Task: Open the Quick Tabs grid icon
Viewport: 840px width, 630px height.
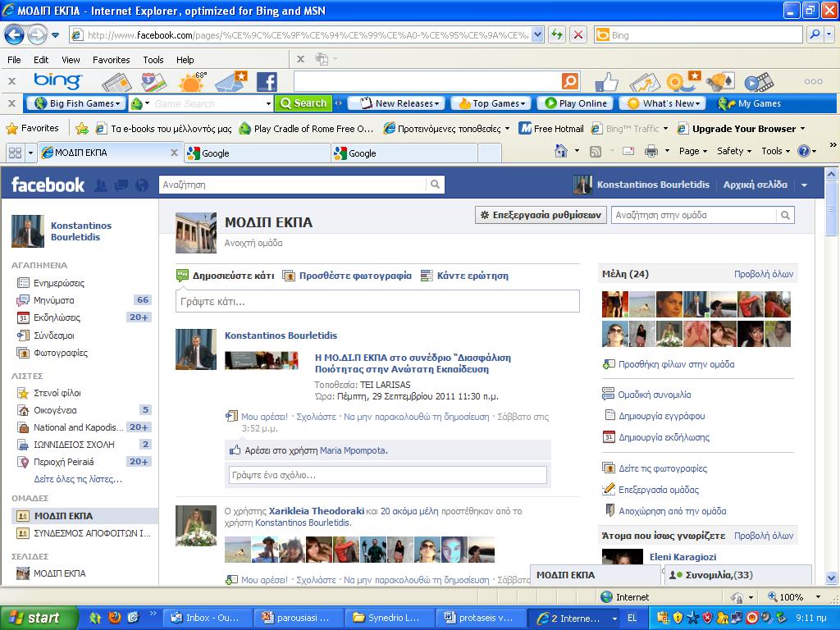Action: pyautogui.click(x=15, y=153)
